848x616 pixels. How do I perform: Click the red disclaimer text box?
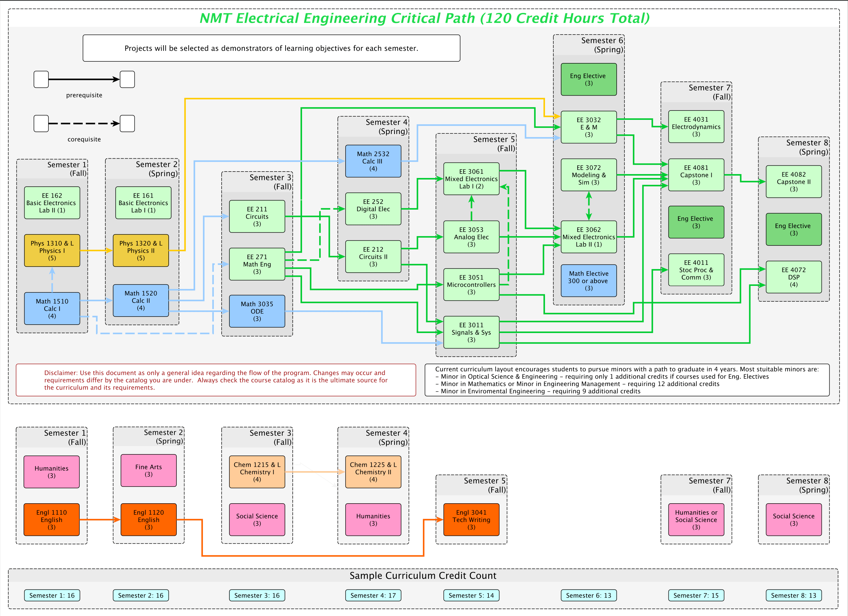(x=216, y=380)
